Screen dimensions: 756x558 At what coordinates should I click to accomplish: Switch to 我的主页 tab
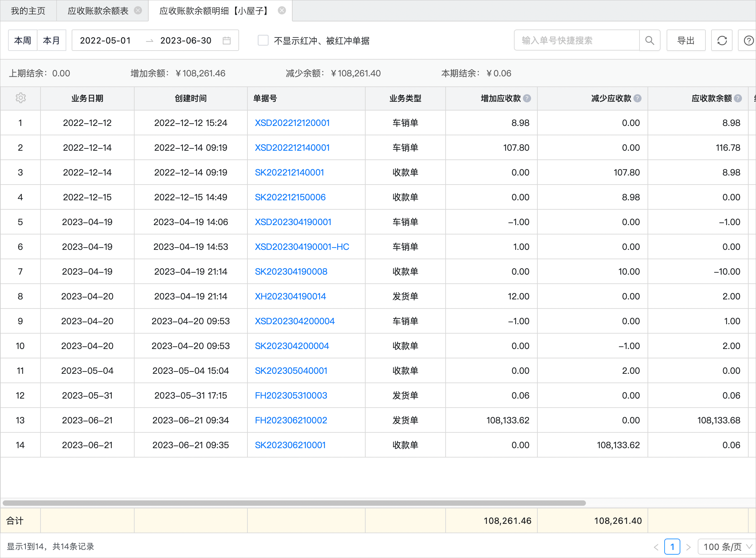point(28,11)
